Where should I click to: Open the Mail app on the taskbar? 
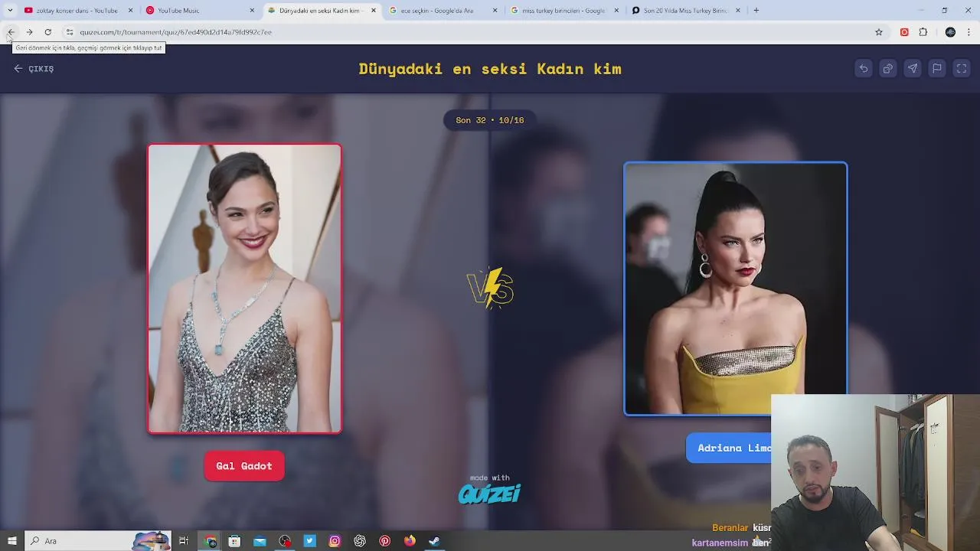260,541
